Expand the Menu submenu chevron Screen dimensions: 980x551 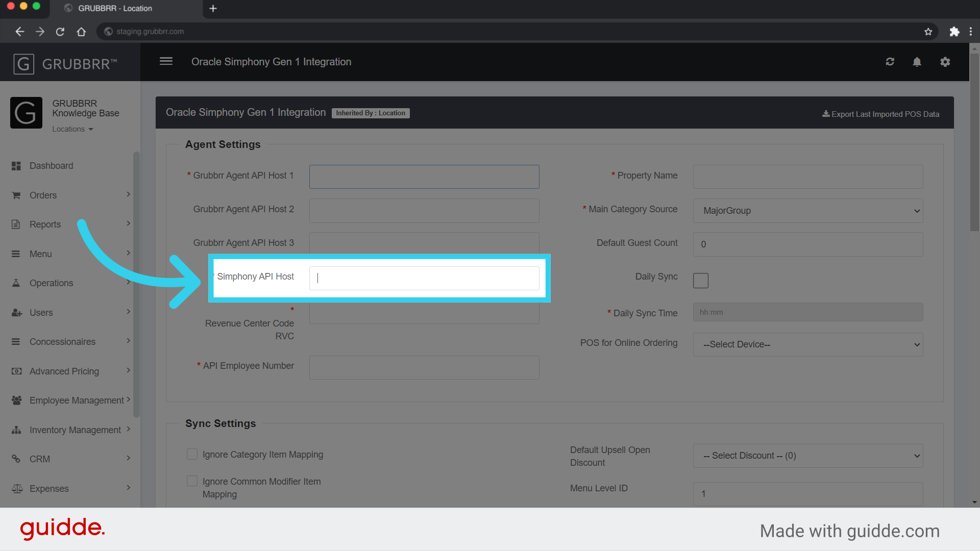(x=128, y=253)
